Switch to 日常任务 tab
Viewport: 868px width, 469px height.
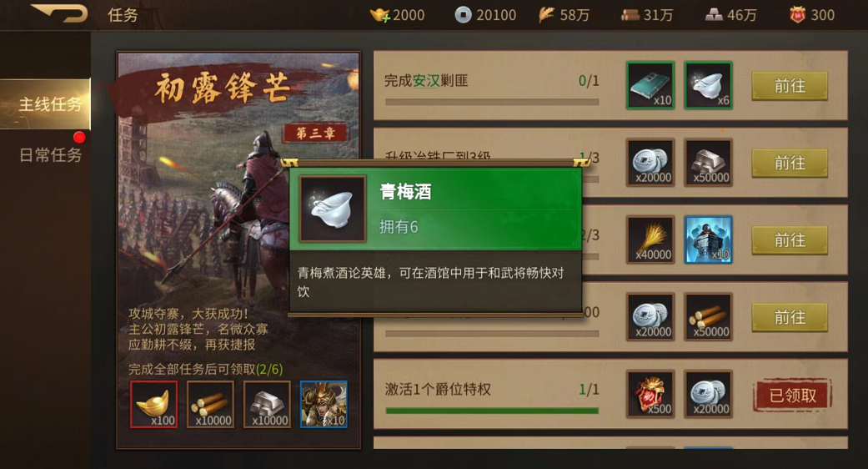[50, 155]
